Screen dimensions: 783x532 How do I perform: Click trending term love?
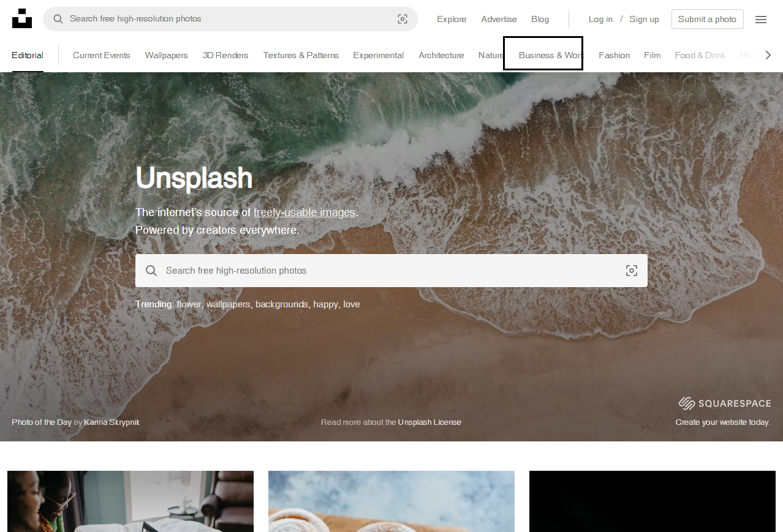click(x=352, y=304)
